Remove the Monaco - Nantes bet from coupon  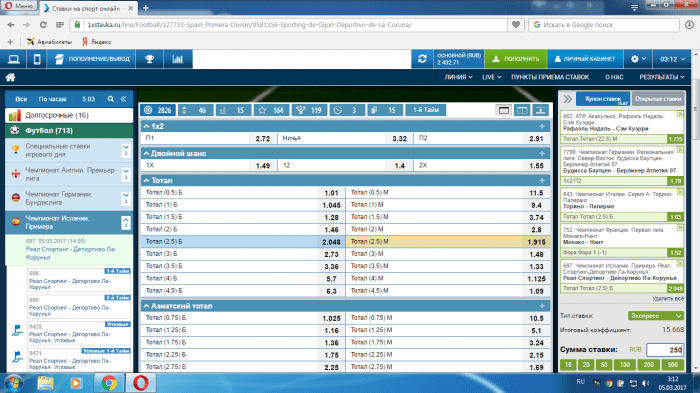tap(680, 228)
